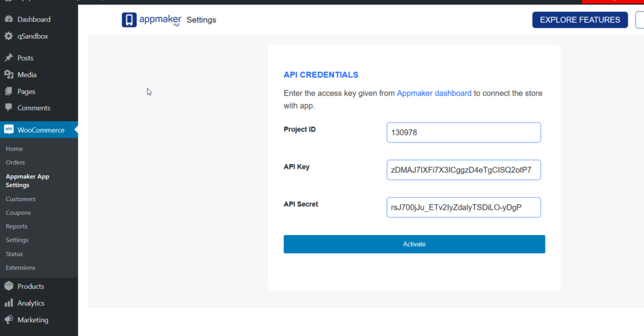Open the Media menu item

26,75
